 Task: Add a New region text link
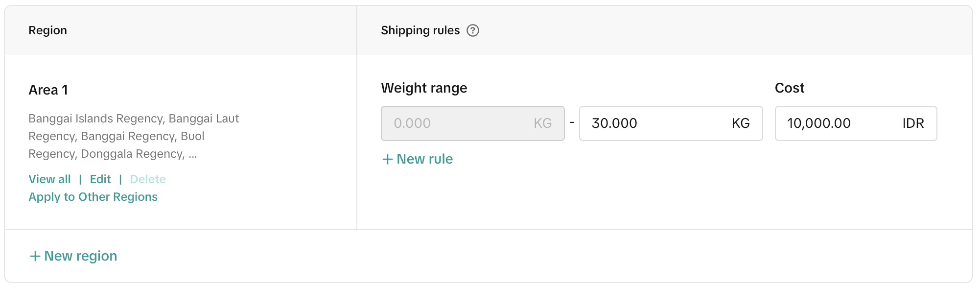[x=80, y=256]
